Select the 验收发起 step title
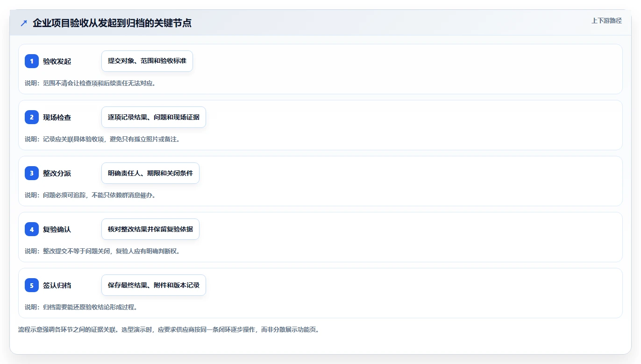This screenshot has width=641, height=364. [x=57, y=61]
